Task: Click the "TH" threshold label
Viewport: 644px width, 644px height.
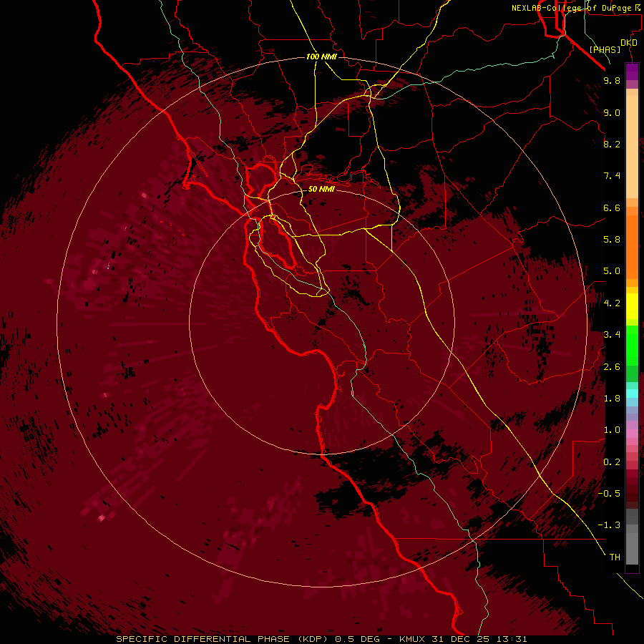Action: tap(615, 557)
